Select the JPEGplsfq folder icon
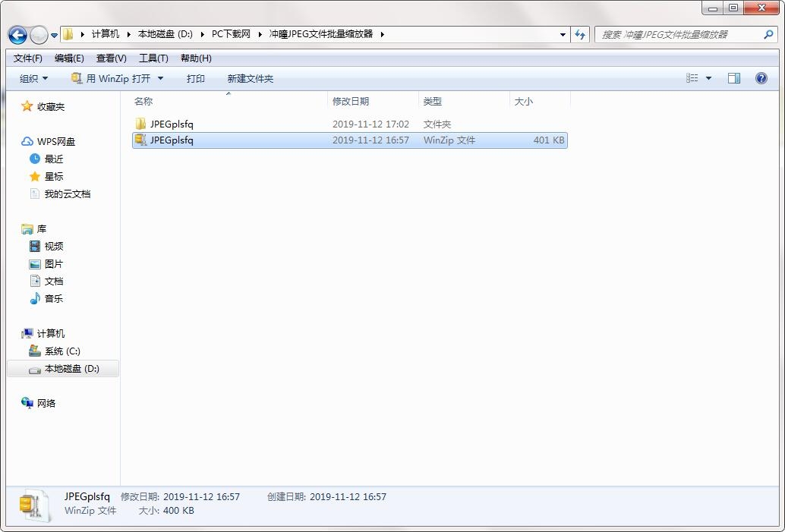Screen dimensions: 785x532 click(140, 124)
